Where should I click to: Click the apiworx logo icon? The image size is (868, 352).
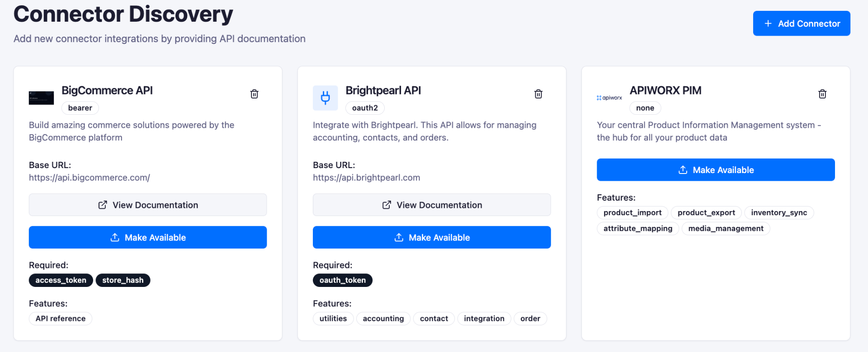[x=609, y=98]
